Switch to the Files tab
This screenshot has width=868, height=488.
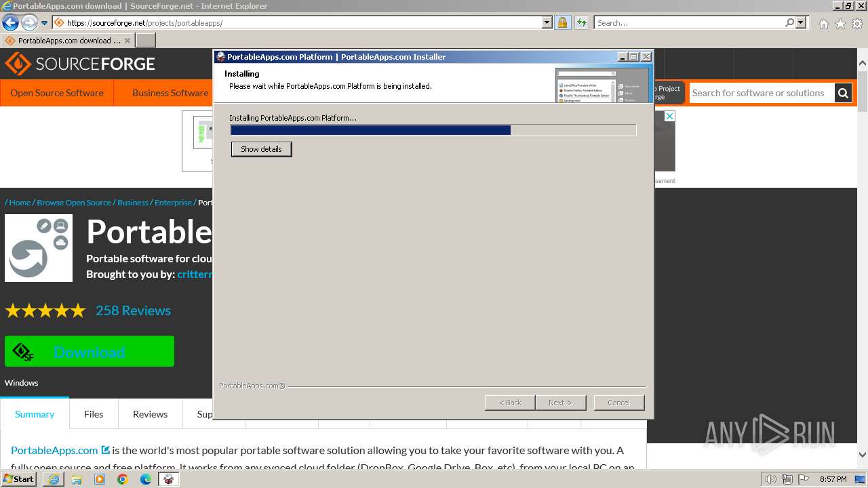[x=94, y=414]
